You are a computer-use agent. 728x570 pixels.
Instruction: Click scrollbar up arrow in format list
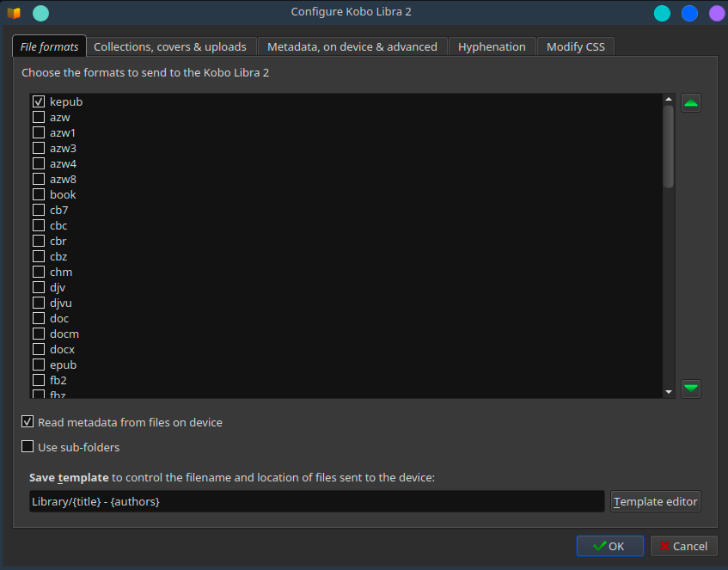668,99
